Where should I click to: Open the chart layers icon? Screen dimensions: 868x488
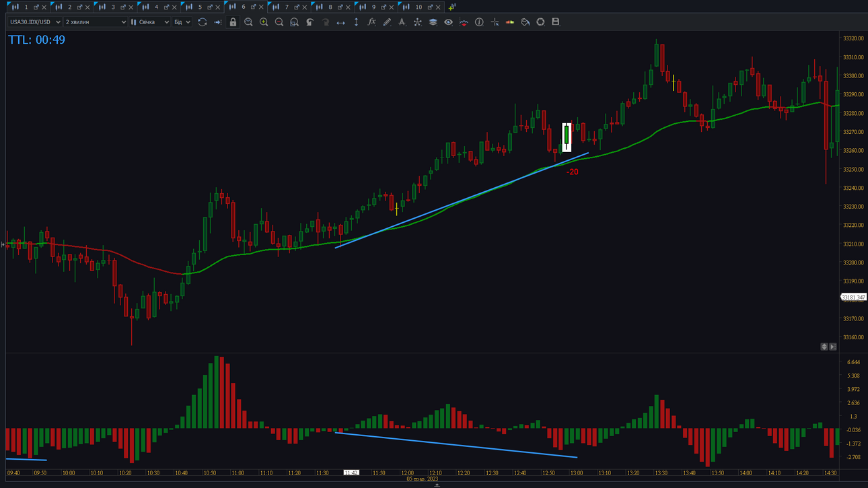(433, 22)
